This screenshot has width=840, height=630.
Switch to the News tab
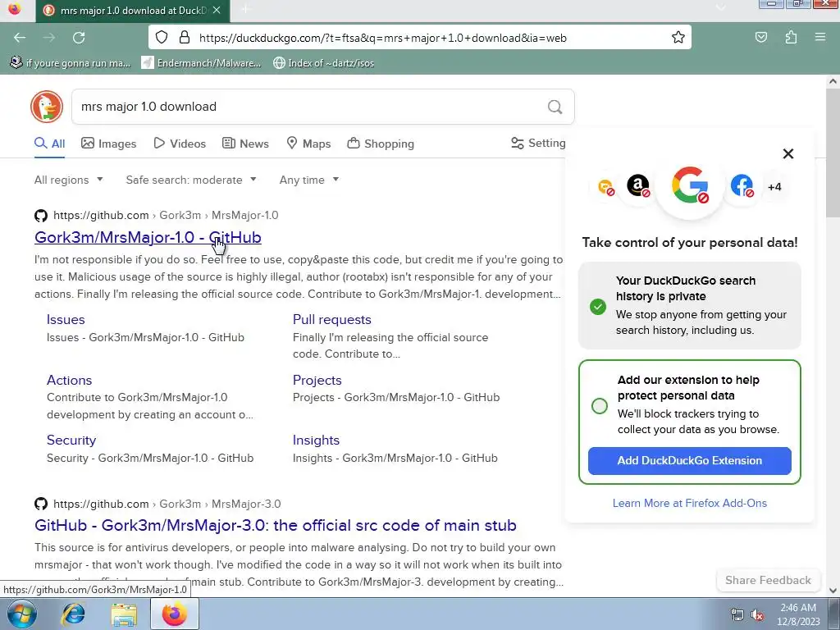[x=245, y=144]
